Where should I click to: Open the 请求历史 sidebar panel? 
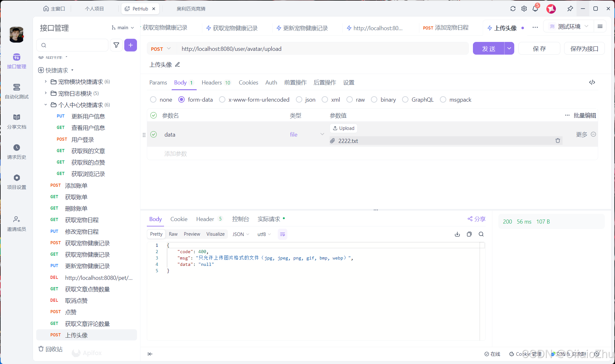(x=16, y=152)
